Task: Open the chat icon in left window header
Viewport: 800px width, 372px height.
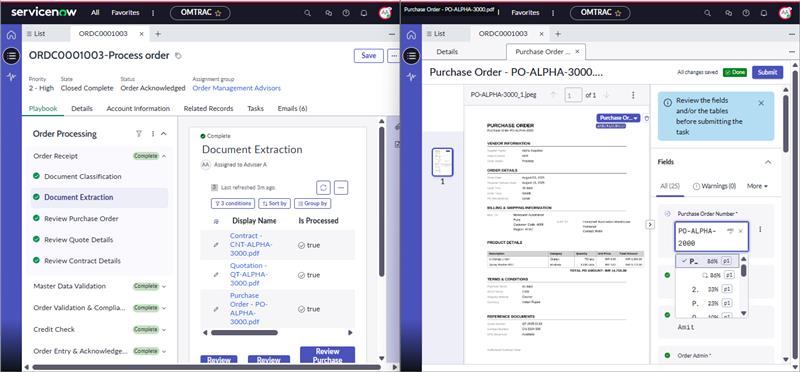Action: 328,13
